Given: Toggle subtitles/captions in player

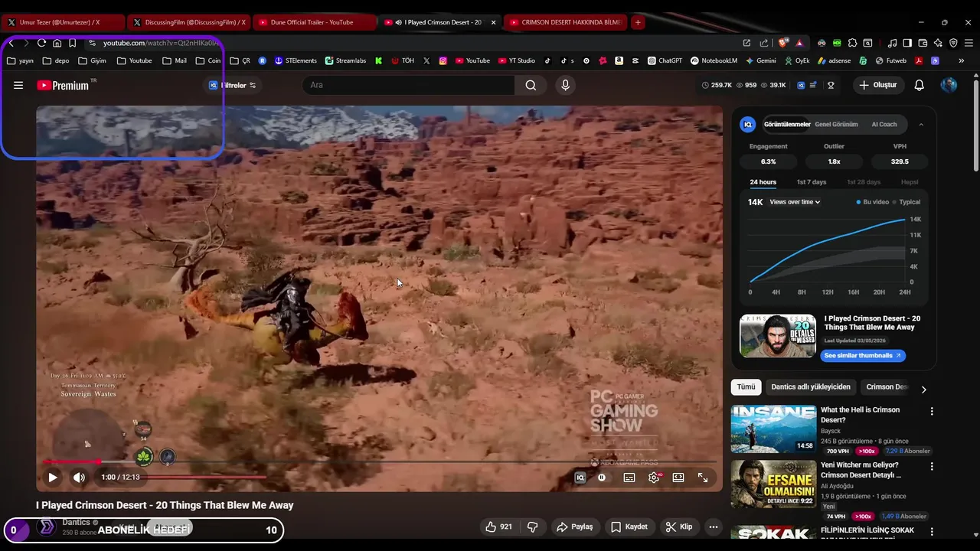Looking at the screenshot, I should [x=629, y=478].
